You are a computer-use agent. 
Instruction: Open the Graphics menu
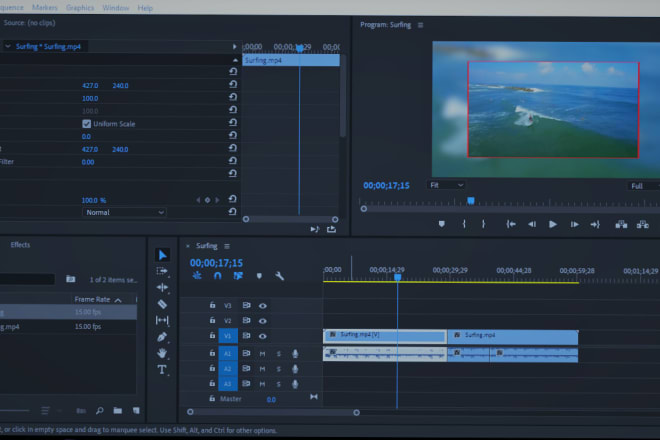click(x=80, y=8)
